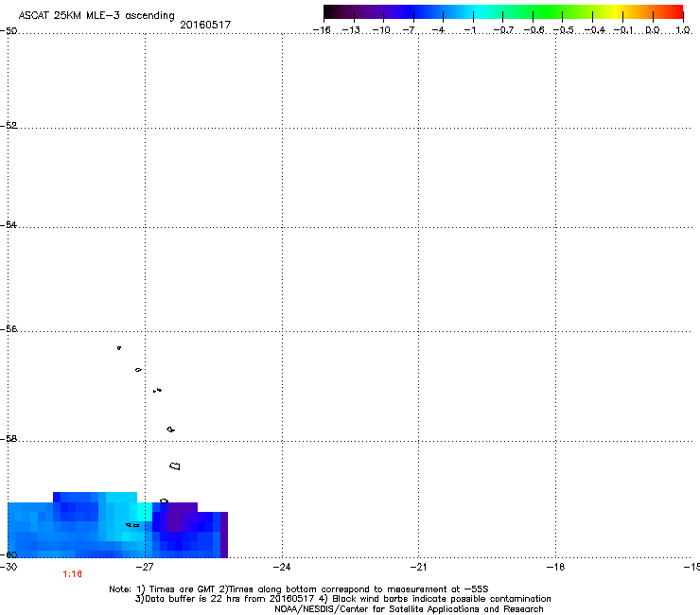Click the -7 label on the color bar
700x615 pixels.
(409, 30)
